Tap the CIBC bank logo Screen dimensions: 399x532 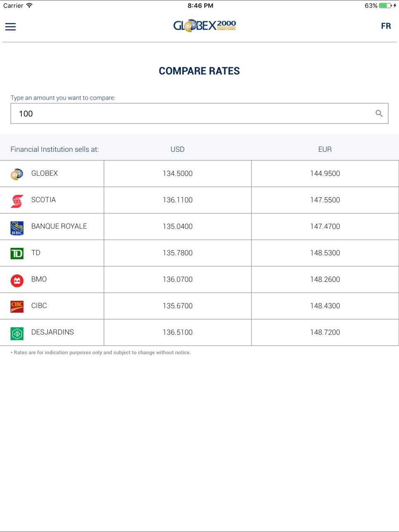click(x=17, y=306)
